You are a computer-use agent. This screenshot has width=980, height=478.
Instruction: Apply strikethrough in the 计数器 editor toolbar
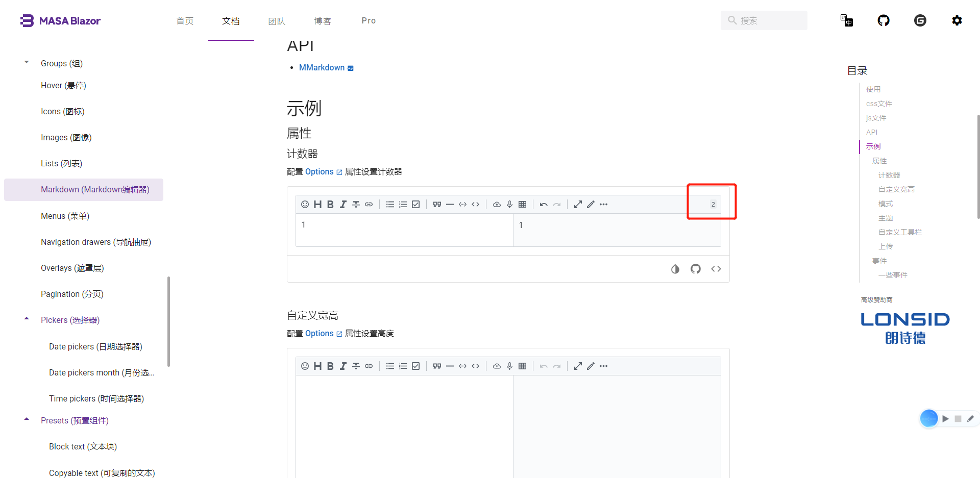click(x=356, y=205)
